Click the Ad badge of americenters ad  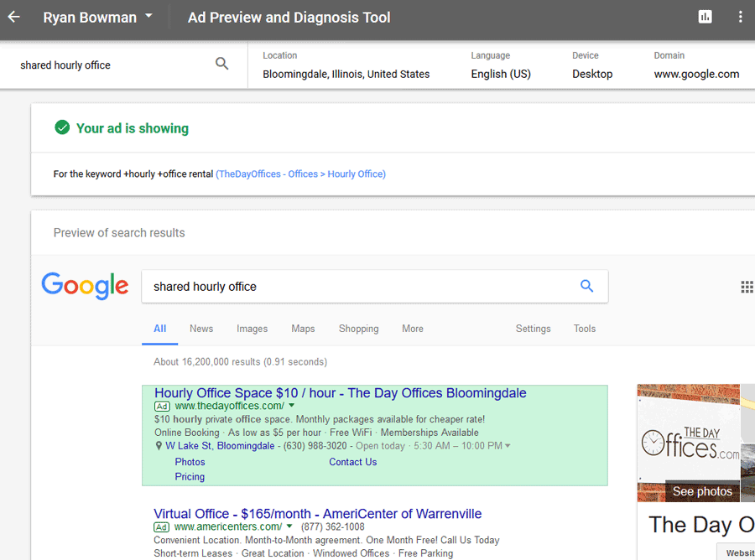[x=161, y=527]
